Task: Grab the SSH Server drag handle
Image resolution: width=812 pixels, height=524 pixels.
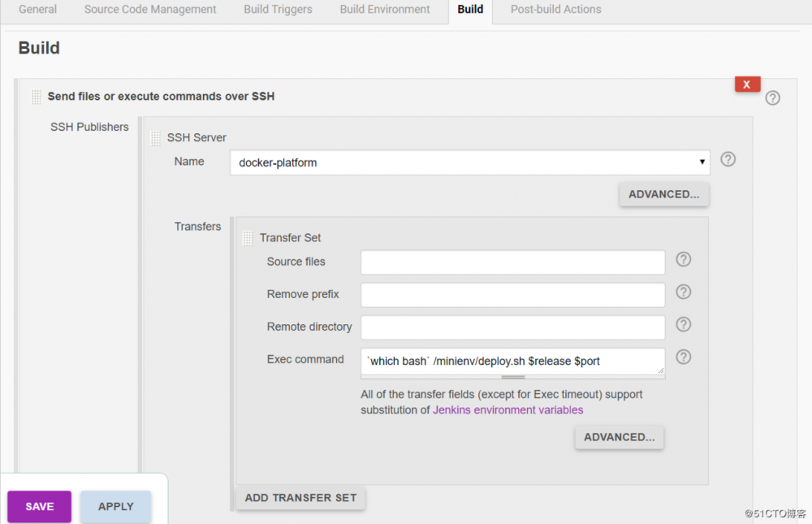Action: coord(156,138)
